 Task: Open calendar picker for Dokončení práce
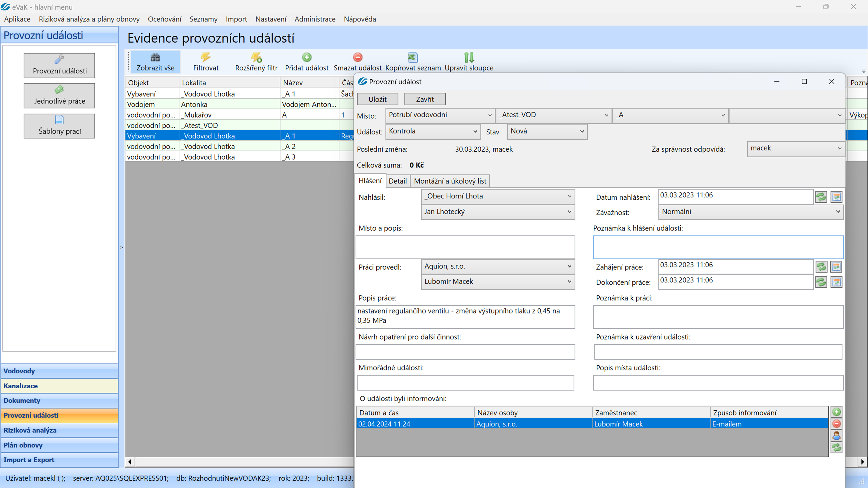[x=836, y=282]
